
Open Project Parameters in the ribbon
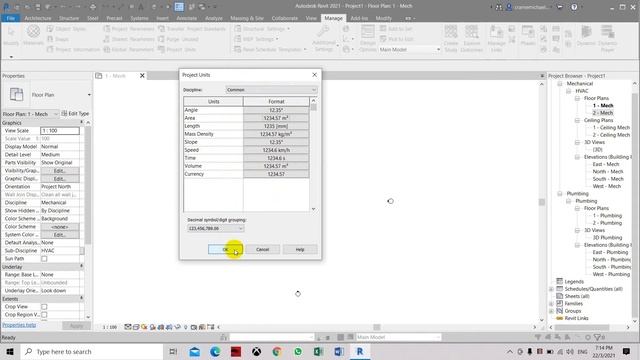(x=129, y=29)
